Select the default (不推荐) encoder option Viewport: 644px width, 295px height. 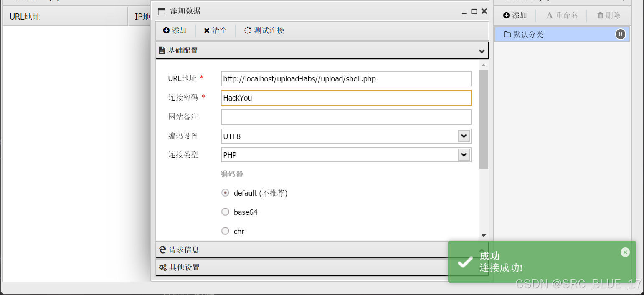(x=225, y=193)
